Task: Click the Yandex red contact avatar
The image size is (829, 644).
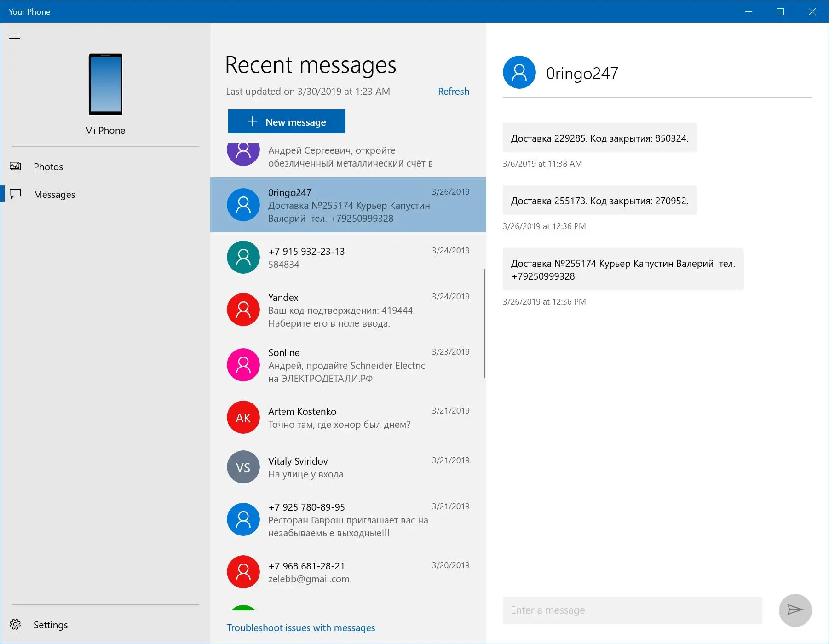Action: 243,310
